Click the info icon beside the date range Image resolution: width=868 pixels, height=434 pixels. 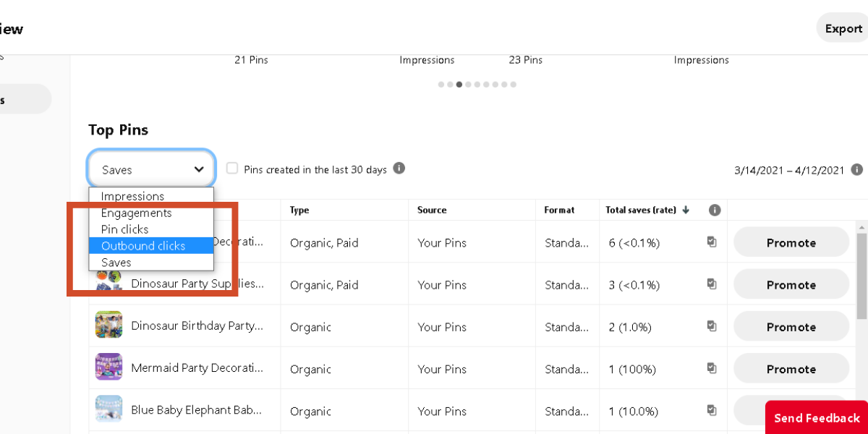click(857, 169)
